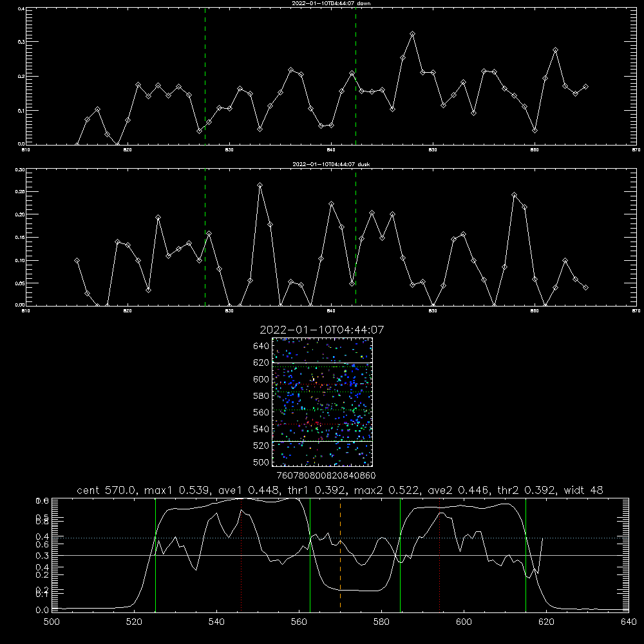Click 'thr1 0.392' in bottom plot title
Image resolution: width=644 pixels, height=644 pixels.
coord(317,490)
